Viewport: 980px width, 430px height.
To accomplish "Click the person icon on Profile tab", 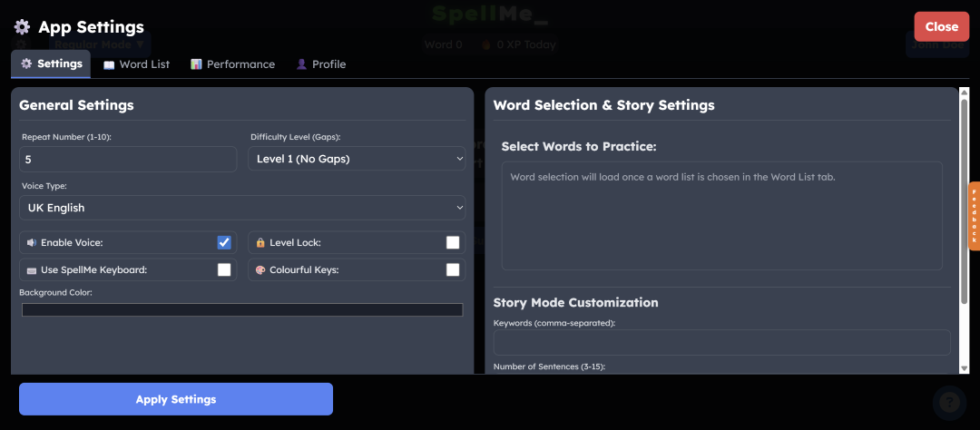I will (301, 64).
